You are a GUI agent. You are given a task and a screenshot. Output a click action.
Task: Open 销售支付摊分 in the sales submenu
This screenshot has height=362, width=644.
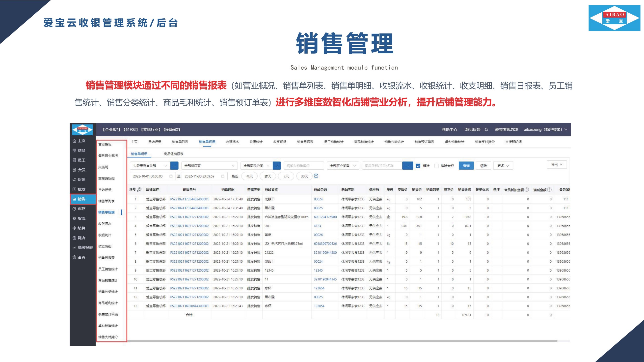pyautogui.click(x=108, y=337)
